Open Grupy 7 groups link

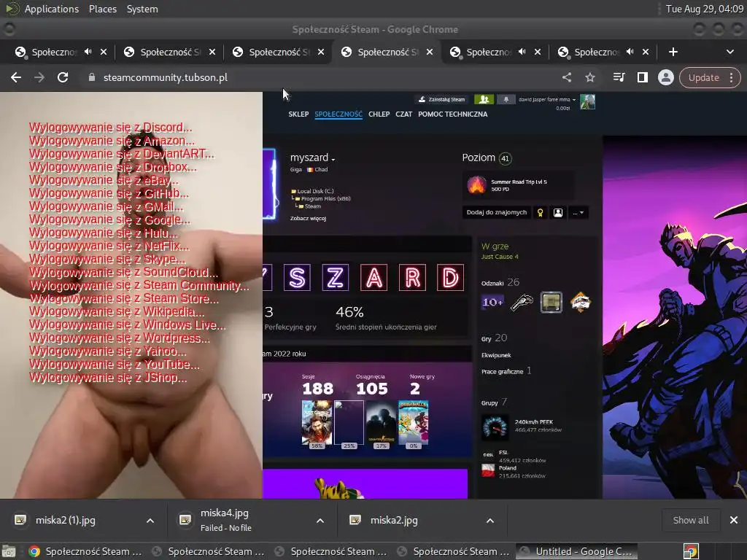pos(494,402)
